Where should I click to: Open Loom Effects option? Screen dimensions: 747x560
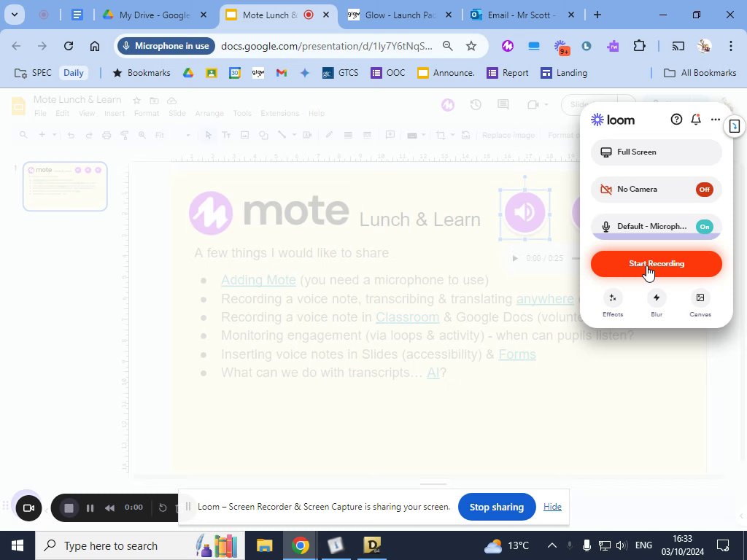(x=613, y=303)
